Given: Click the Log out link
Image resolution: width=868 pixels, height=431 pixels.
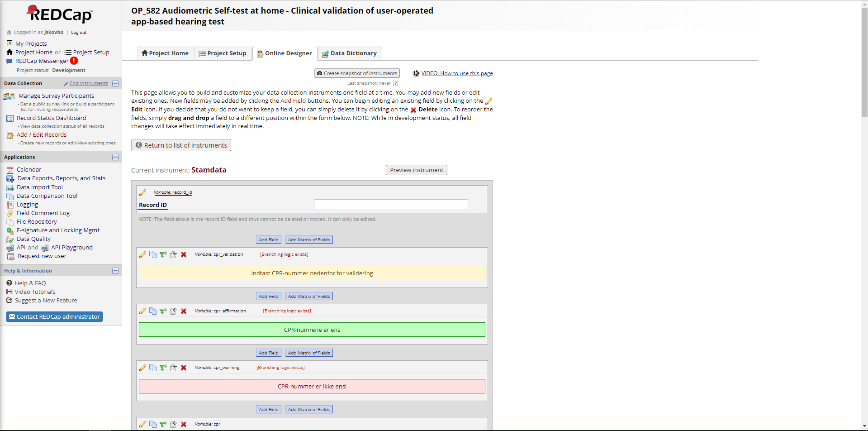Looking at the screenshot, I should (x=79, y=33).
